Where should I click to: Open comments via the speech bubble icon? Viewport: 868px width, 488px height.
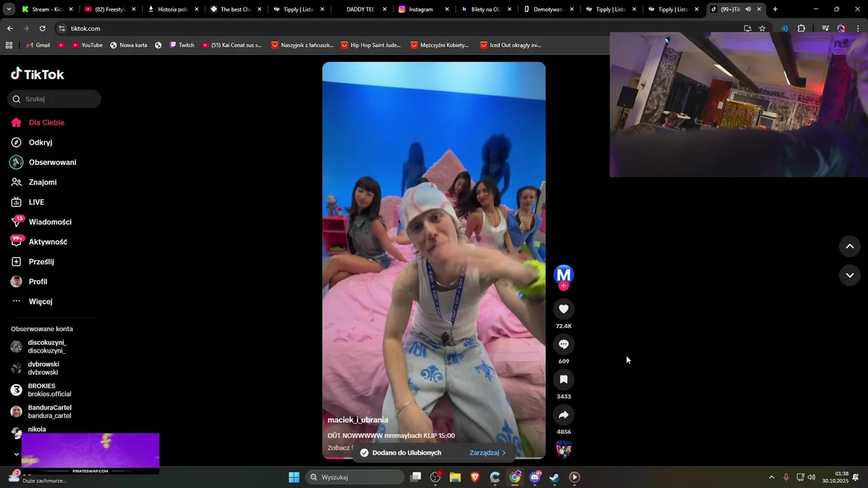click(x=564, y=344)
